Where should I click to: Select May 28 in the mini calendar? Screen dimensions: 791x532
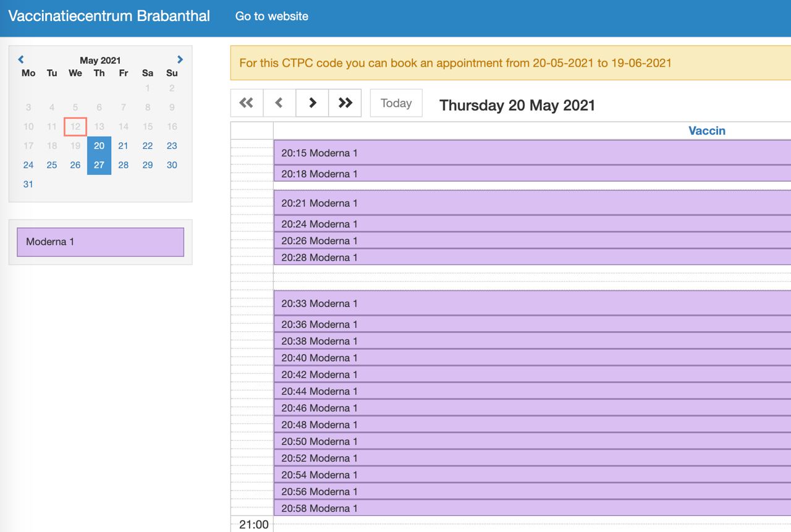click(123, 165)
